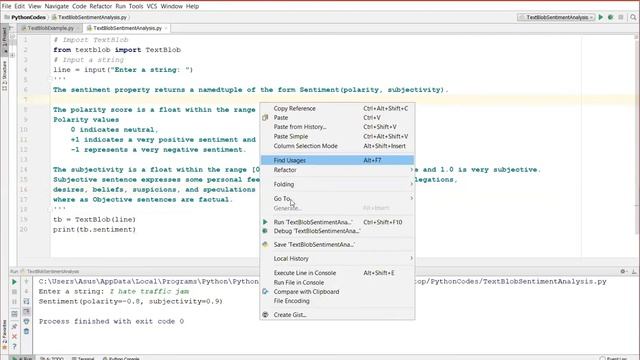Viewport: 640px width, 360px height.
Task: Click print icon in Run console
Action: 27,322
